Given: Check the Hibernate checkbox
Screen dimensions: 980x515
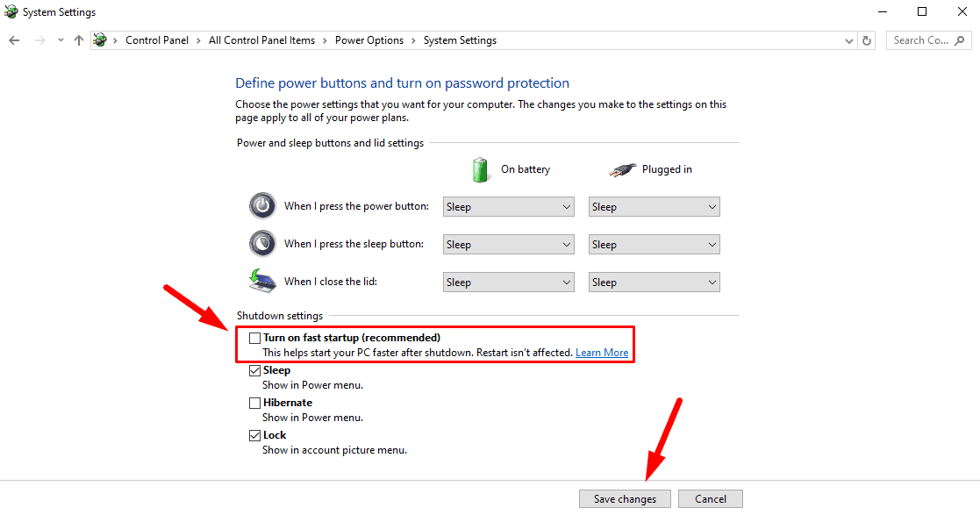Looking at the screenshot, I should pos(254,403).
